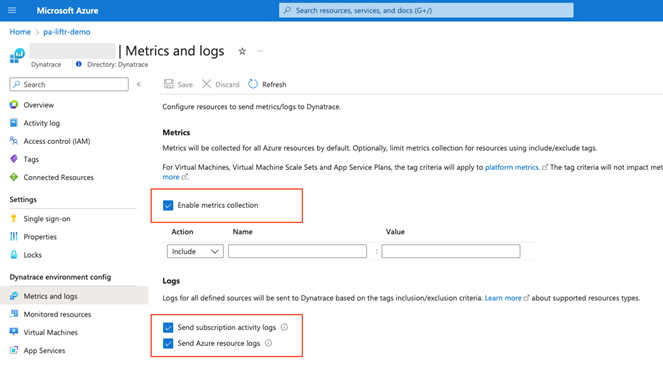Click the Save toolbar button
The image size is (663, 365).
click(x=178, y=84)
